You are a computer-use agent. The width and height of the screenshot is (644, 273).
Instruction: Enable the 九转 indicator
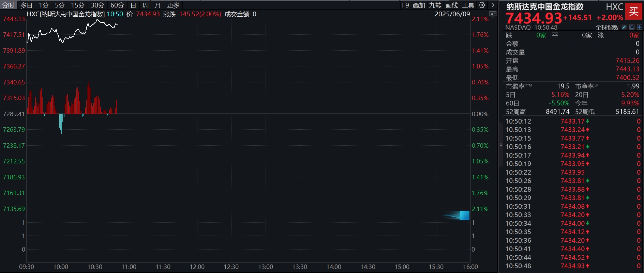pyautogui.click(x=435, y=5)
